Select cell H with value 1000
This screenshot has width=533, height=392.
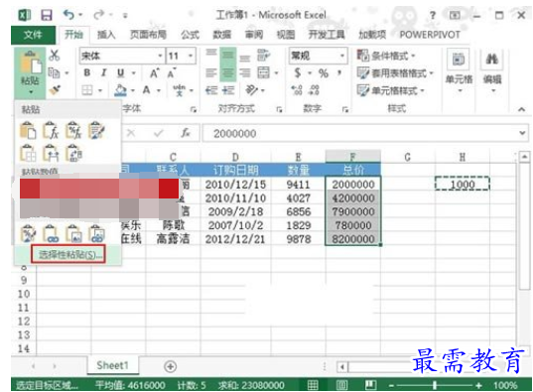[x=463, y=184]
